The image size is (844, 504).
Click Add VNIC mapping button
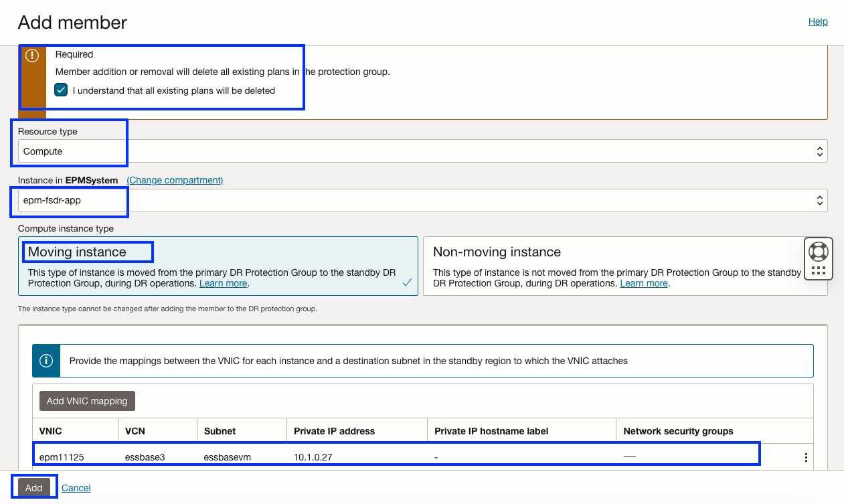[87, 401]
